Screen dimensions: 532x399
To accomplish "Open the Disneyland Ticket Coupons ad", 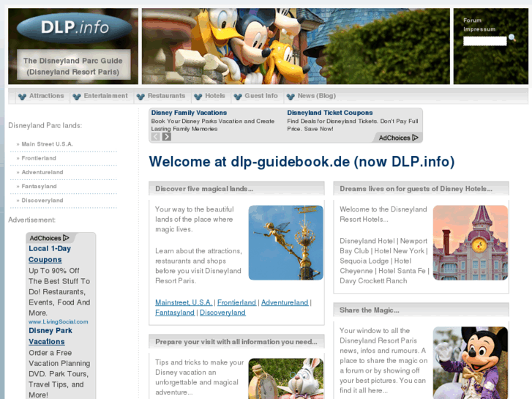I will 330,113.
